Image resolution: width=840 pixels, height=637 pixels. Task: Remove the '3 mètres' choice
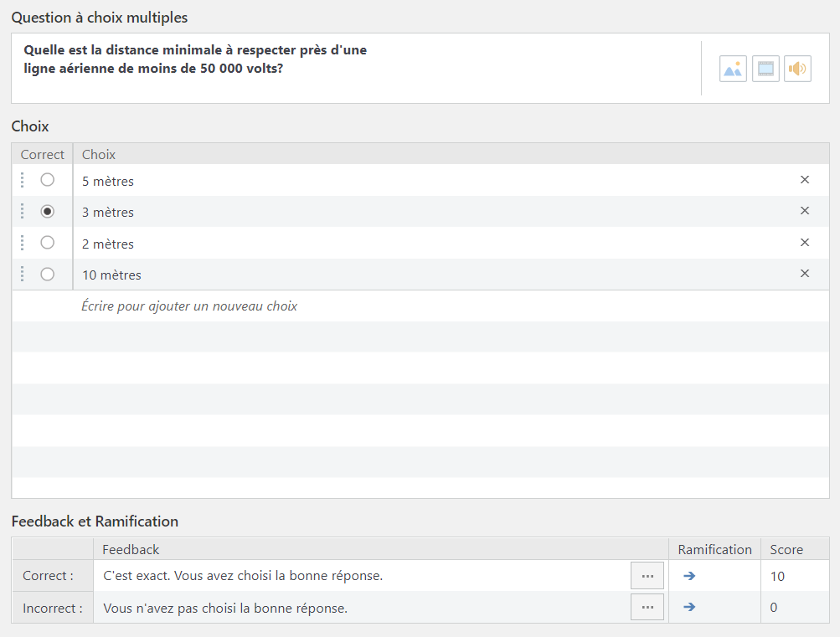pos(805,211)
